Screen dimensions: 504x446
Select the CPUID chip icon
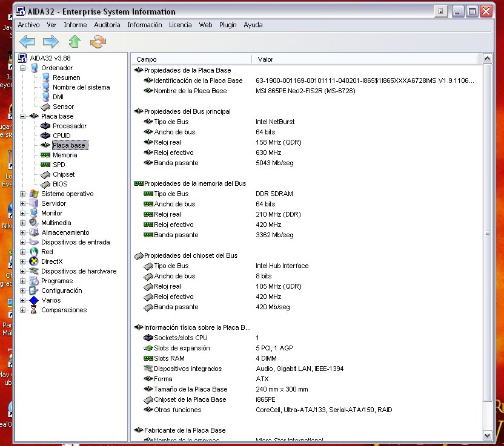45,136
